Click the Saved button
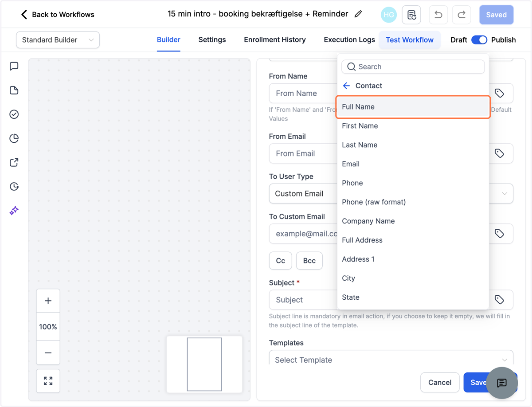Image resolution: width=532 pixels, height=407 pixels. point(497,15)
